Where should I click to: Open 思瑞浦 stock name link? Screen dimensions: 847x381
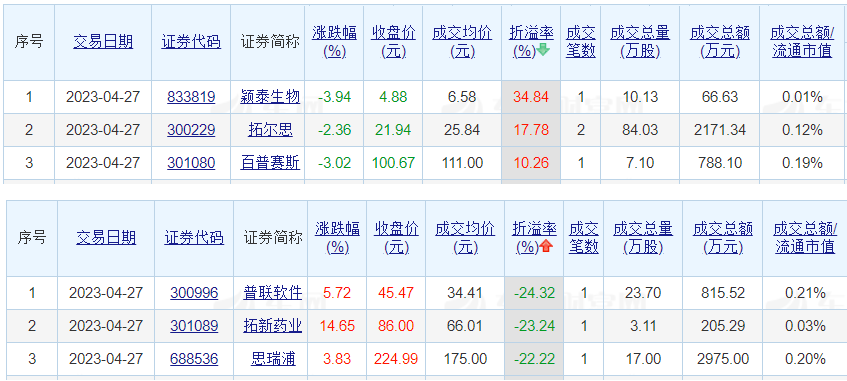click(273, 359)
